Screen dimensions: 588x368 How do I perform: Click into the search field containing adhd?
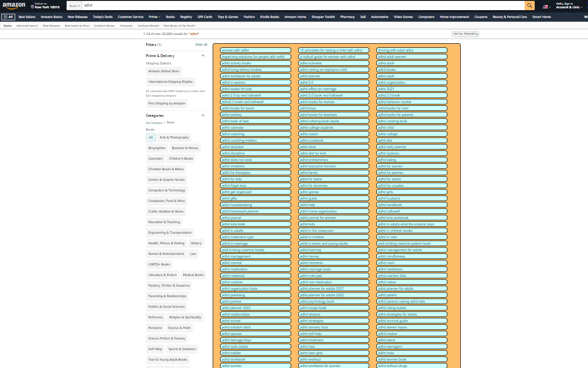tap(303, 6)
